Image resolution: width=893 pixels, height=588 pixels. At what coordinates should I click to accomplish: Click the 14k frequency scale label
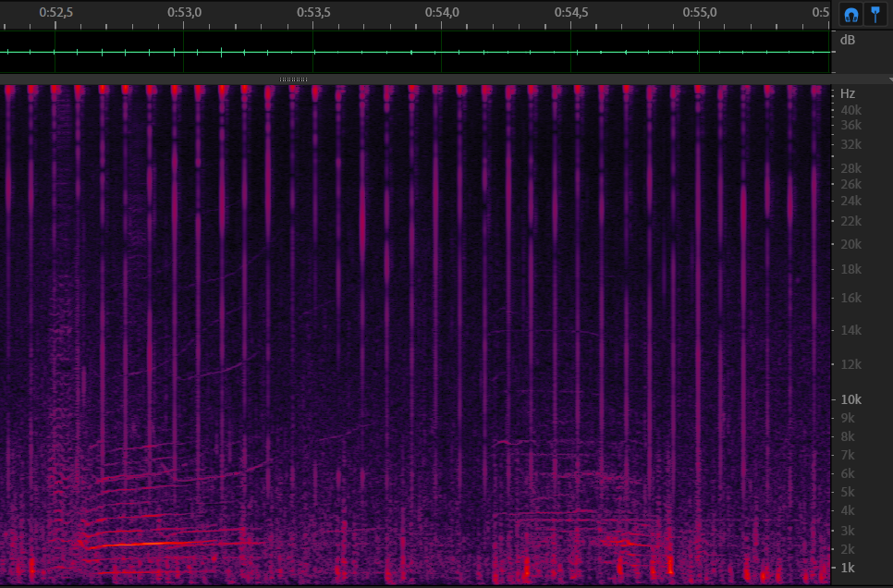tap(850, 330)
